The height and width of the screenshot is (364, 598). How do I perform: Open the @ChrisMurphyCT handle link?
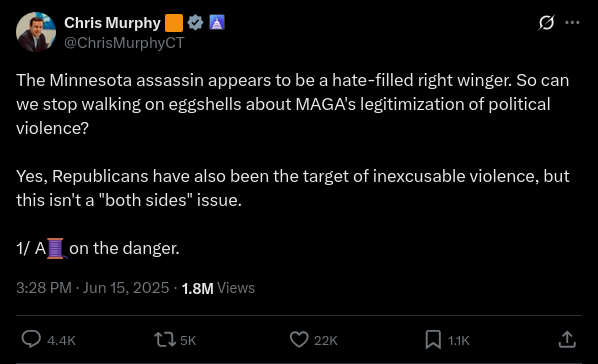[x=124, y=43]
